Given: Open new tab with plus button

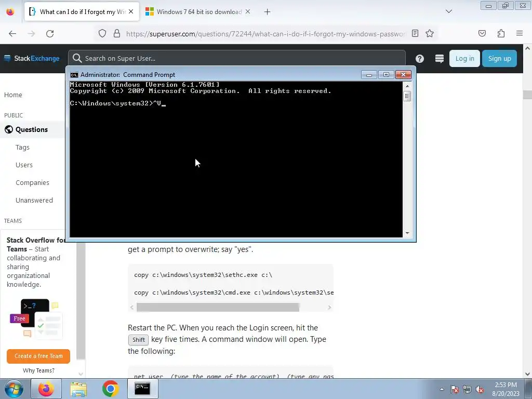Looking at the screenshot, I should point(268,12).
